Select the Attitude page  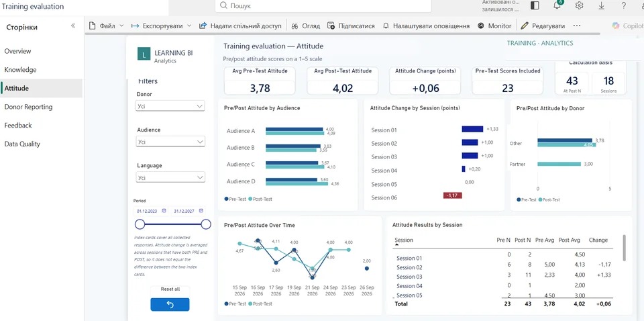tap(41, 89)
